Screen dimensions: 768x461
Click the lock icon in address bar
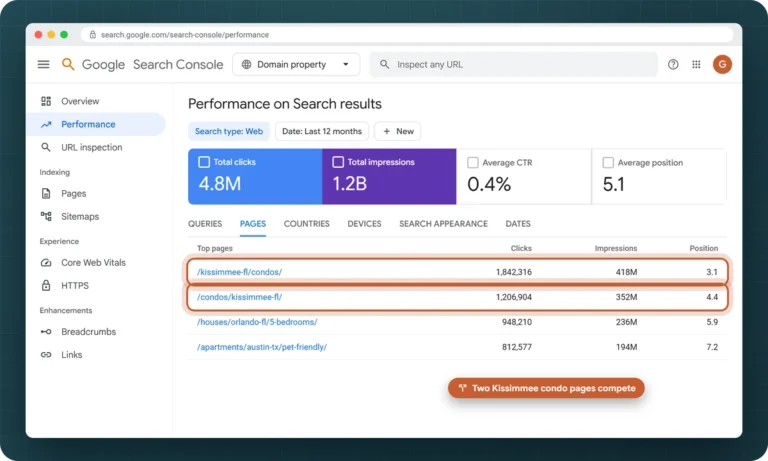coord(93,34)
